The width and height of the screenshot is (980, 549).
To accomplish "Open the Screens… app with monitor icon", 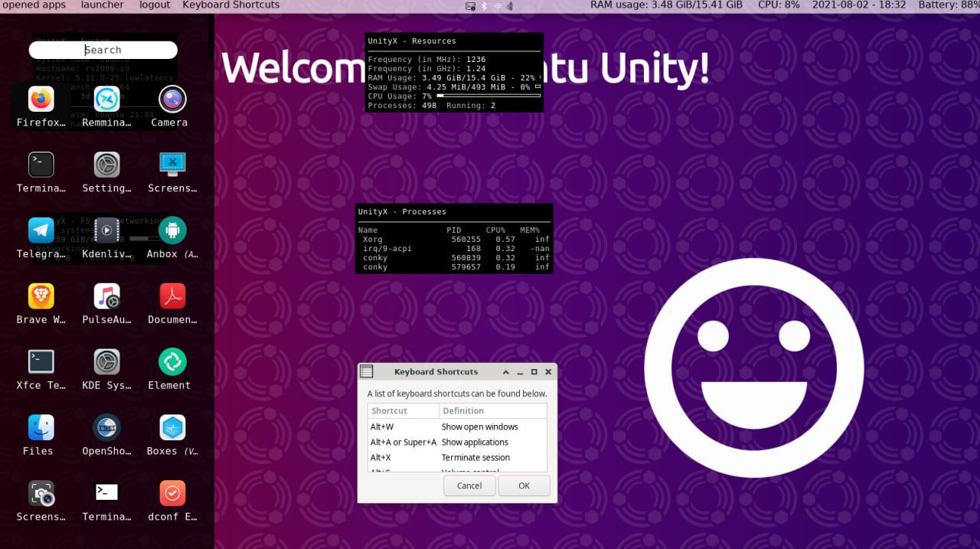I will click(172, 173).
